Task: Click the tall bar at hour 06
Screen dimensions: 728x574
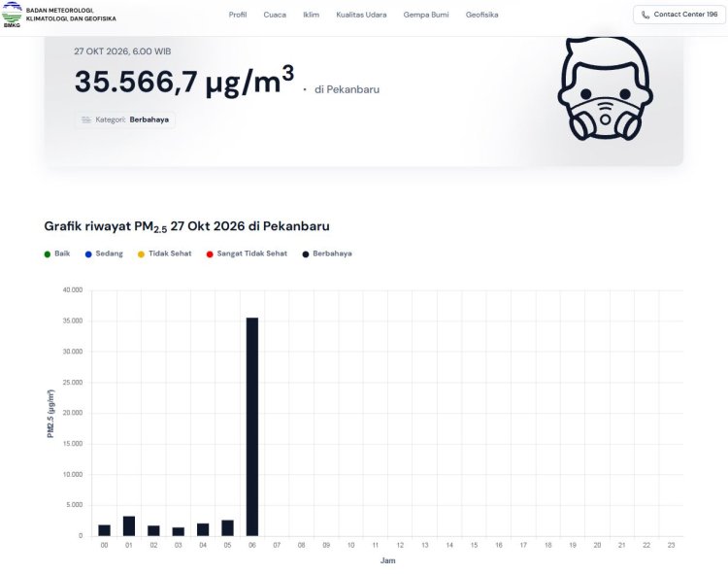Action: (252, 426)
